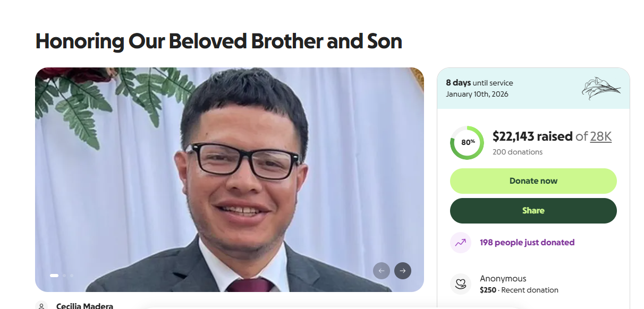The image size is (644, 309).
Task: Click the lily flower illustration
Action: (600, 90)
